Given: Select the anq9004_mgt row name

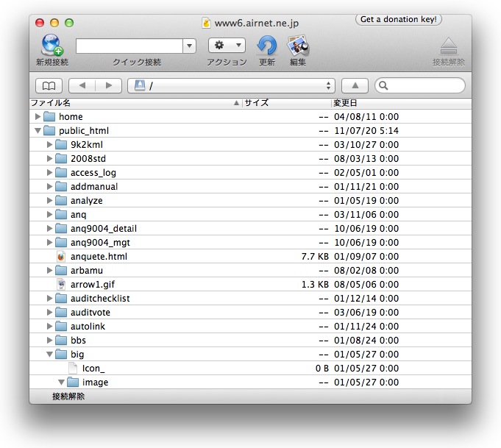Looking at the screenshot, I should click(100, 243).
